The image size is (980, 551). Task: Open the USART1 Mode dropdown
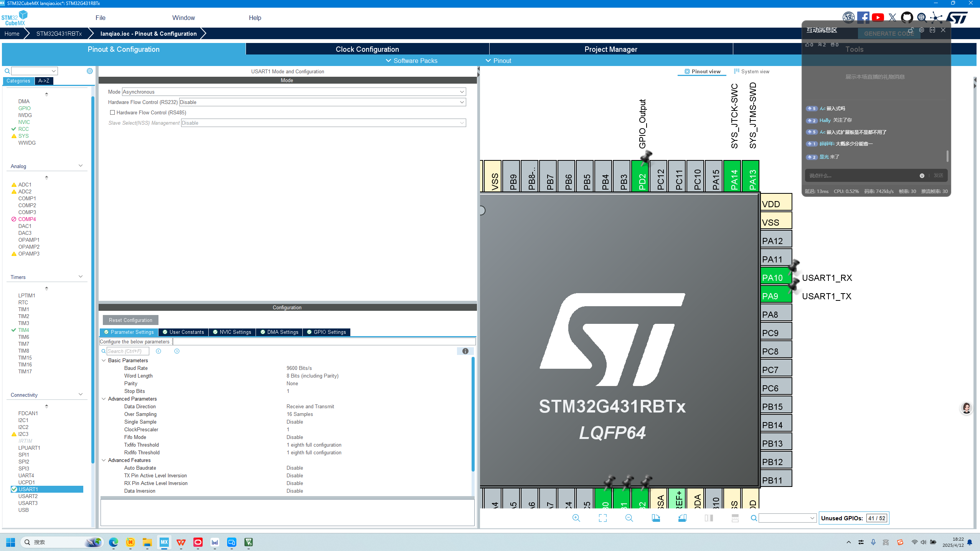point(462,92)
